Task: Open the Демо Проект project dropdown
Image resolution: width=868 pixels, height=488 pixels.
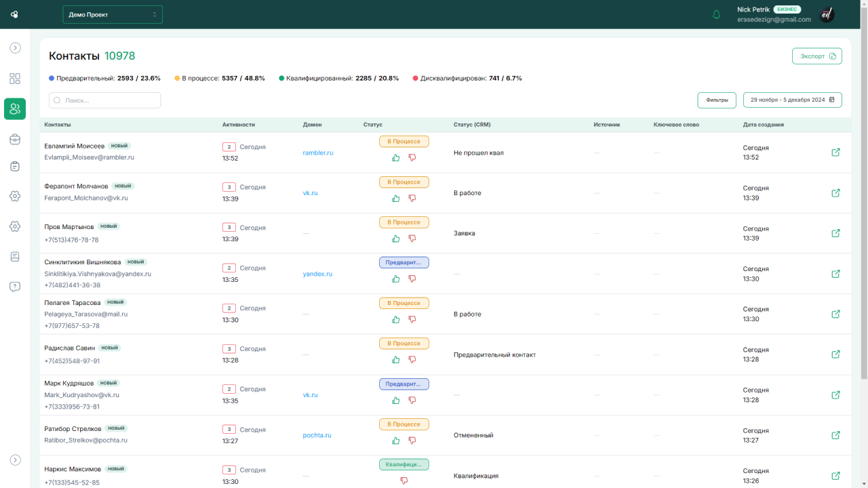Action: [113, 14]
